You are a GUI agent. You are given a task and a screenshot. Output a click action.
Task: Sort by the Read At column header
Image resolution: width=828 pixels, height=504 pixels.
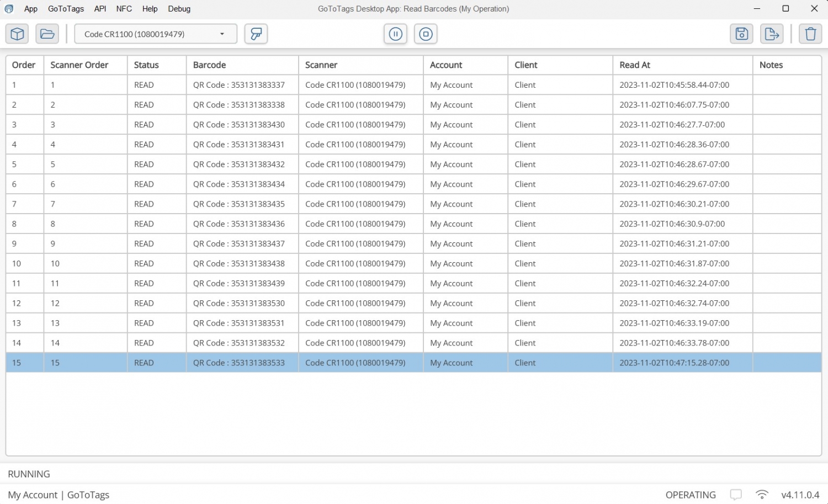634,65
